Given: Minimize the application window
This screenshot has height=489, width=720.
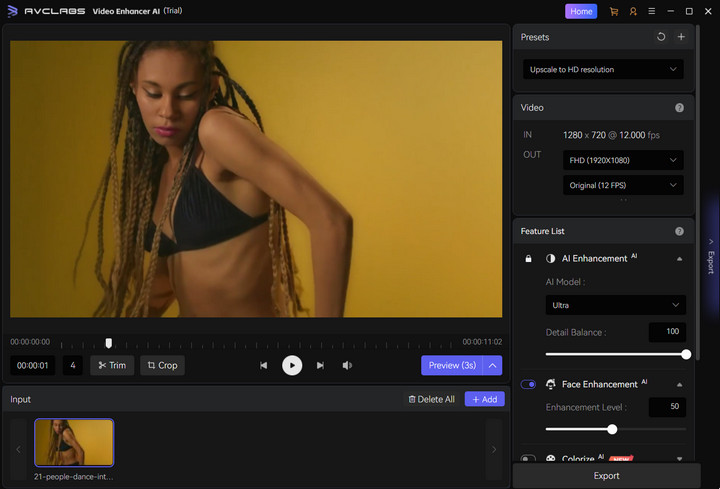Looking at the screenshot, I should click(670, 11).
